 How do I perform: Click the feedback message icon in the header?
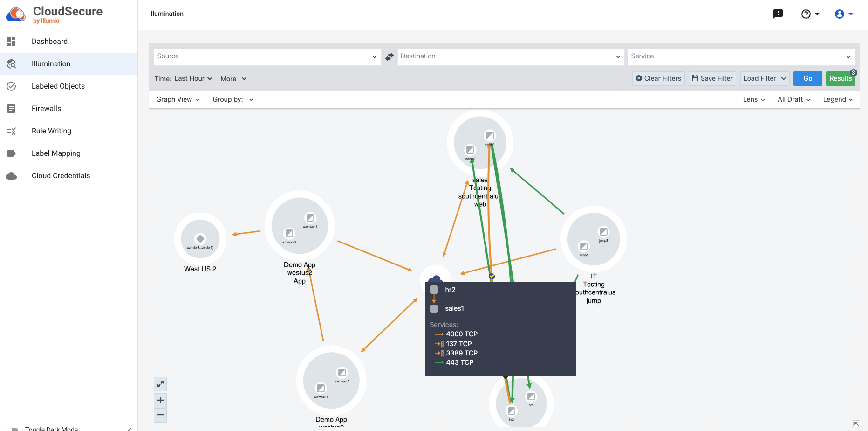778,14
